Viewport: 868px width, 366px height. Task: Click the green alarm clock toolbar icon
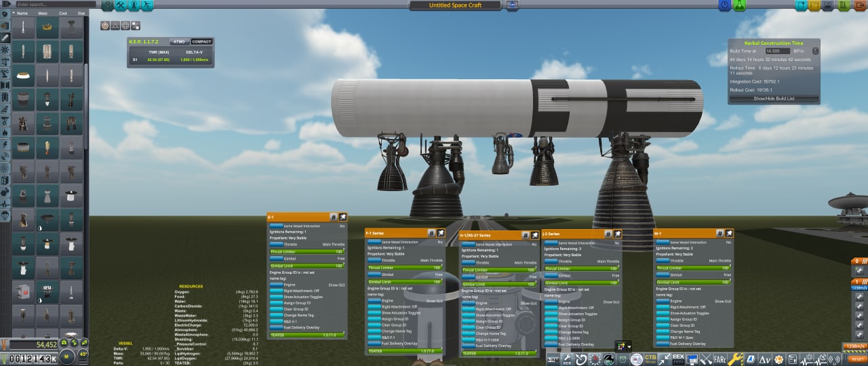[623, 360]
